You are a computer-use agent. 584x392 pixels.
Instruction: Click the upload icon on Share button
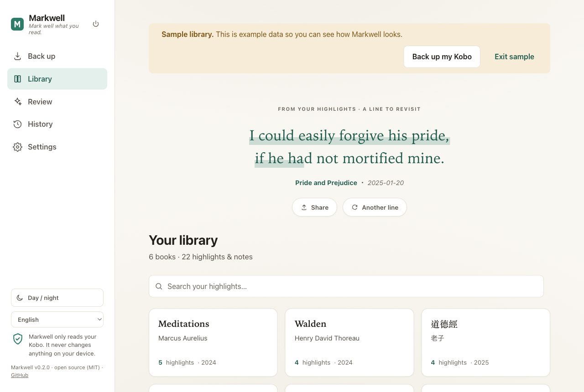(x=304, y=207)
